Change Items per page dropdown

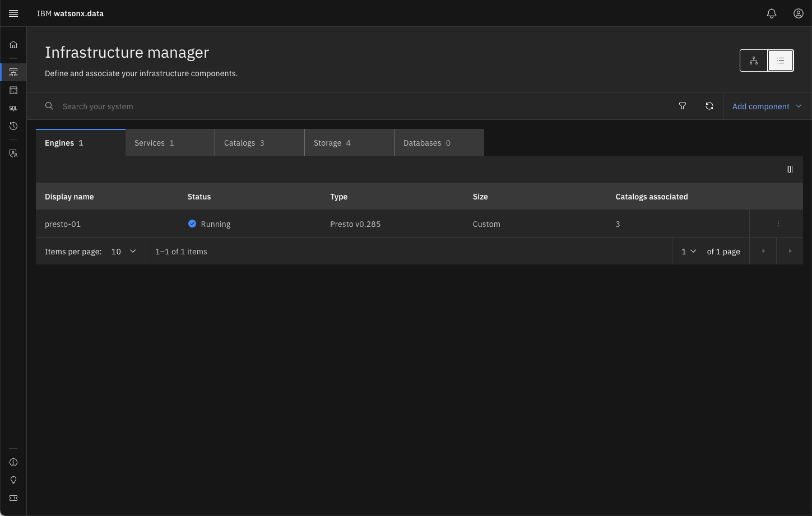124,252
